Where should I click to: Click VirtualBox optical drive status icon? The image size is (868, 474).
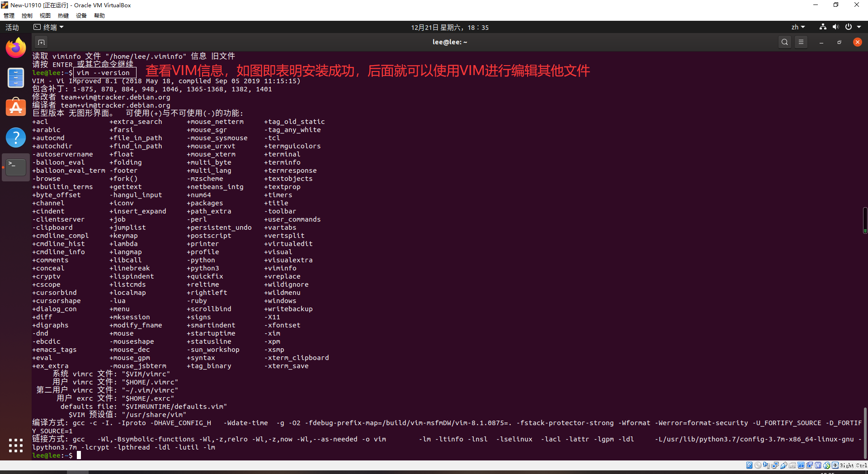point(758,465)
